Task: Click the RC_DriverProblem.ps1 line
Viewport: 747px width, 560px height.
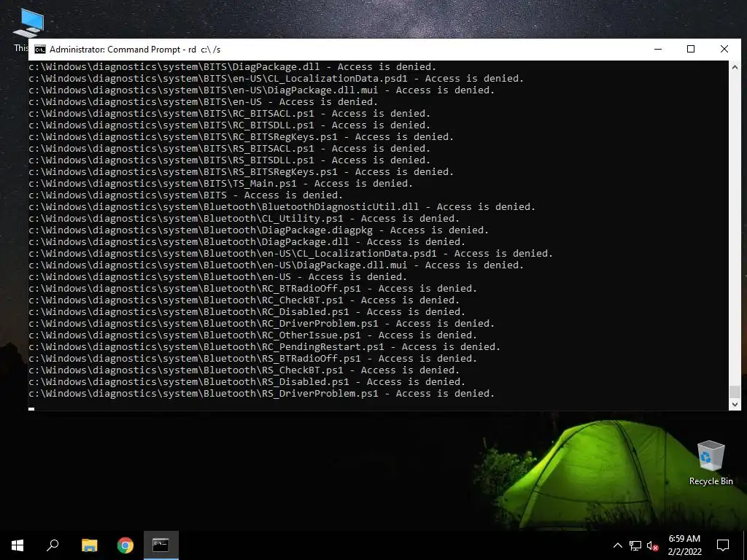Action: 262,323
